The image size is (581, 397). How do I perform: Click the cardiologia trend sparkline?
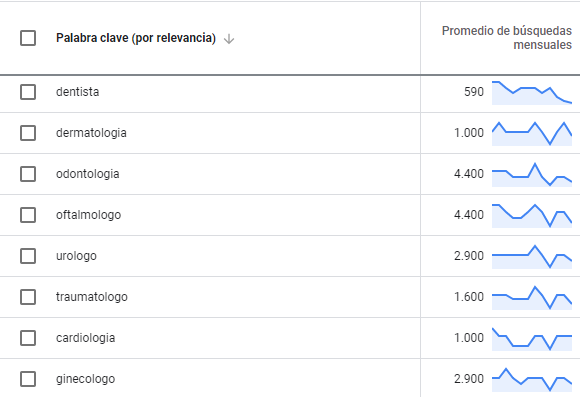[x=532, y=339]
